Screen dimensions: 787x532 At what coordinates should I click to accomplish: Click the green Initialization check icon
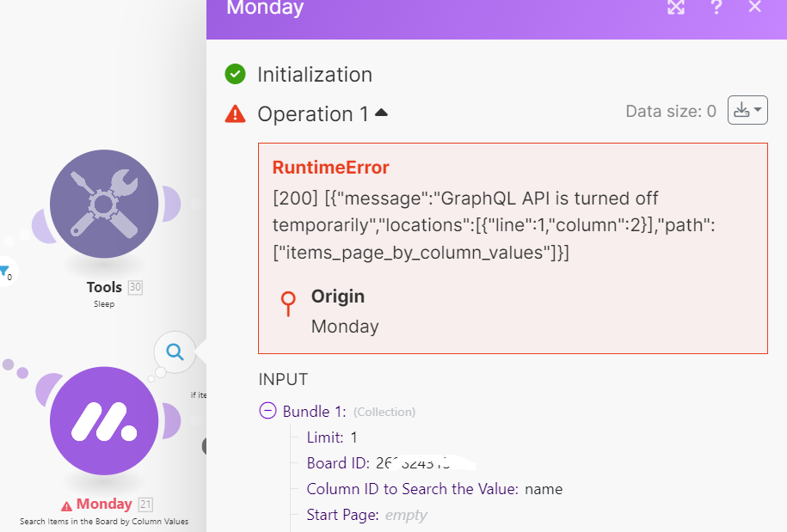click(x=235, y=74)
